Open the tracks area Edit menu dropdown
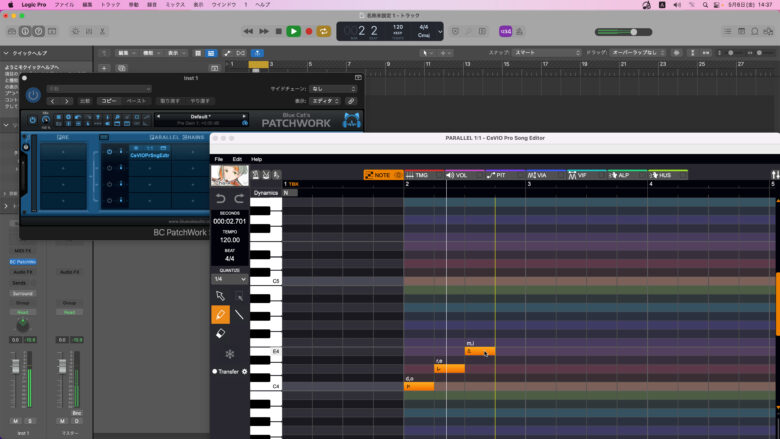The height and width of the screenshot is (439, 780). [x=126, y=53]
